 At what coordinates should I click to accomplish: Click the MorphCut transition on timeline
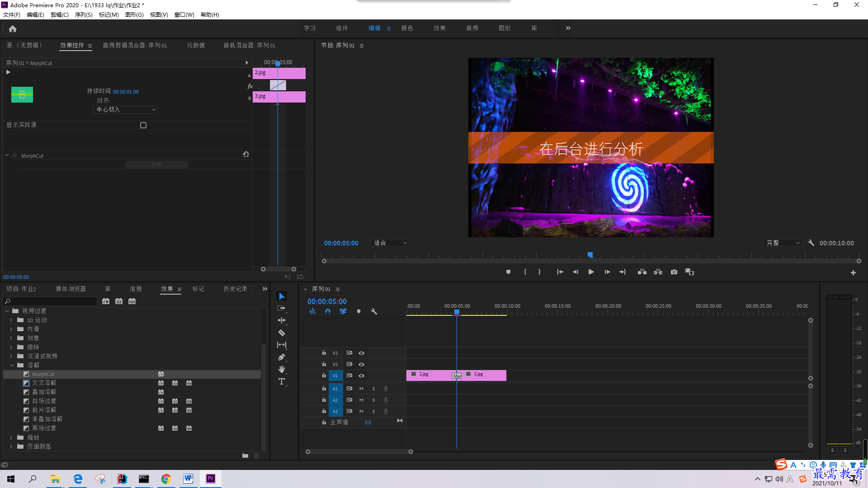tap(457, 376)
